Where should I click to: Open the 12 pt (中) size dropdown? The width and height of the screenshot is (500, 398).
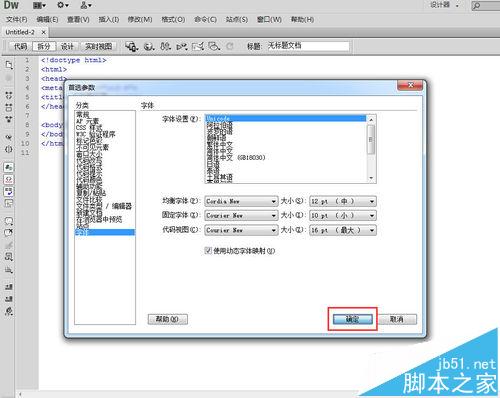click(x=343, y=201)
